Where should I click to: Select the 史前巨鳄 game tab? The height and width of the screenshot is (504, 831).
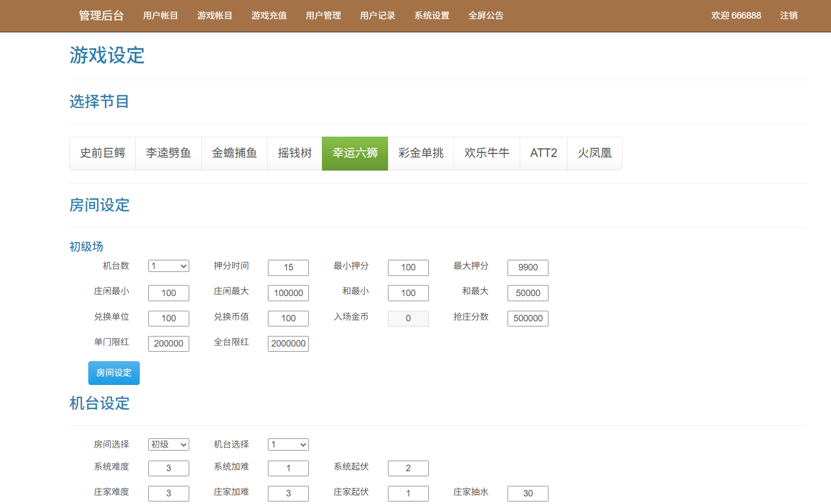tap(102, 153)
